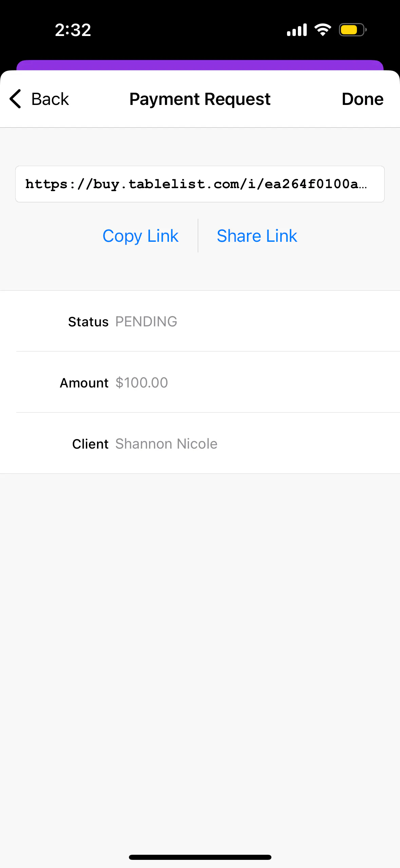Tap the Wi-Fi status icon
The image size is (400, 868).
pyautogui.click(x=323, y=30)
